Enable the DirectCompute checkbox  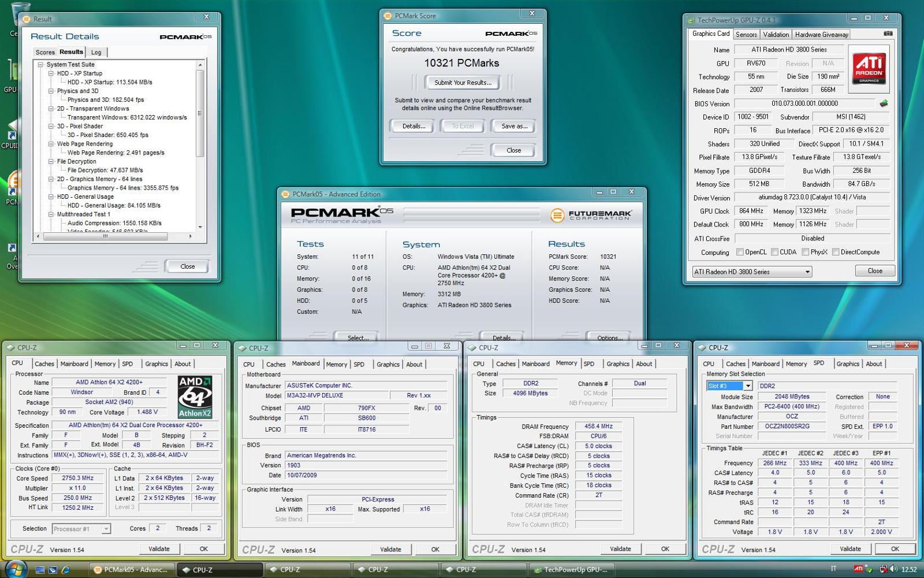[835, 252]
